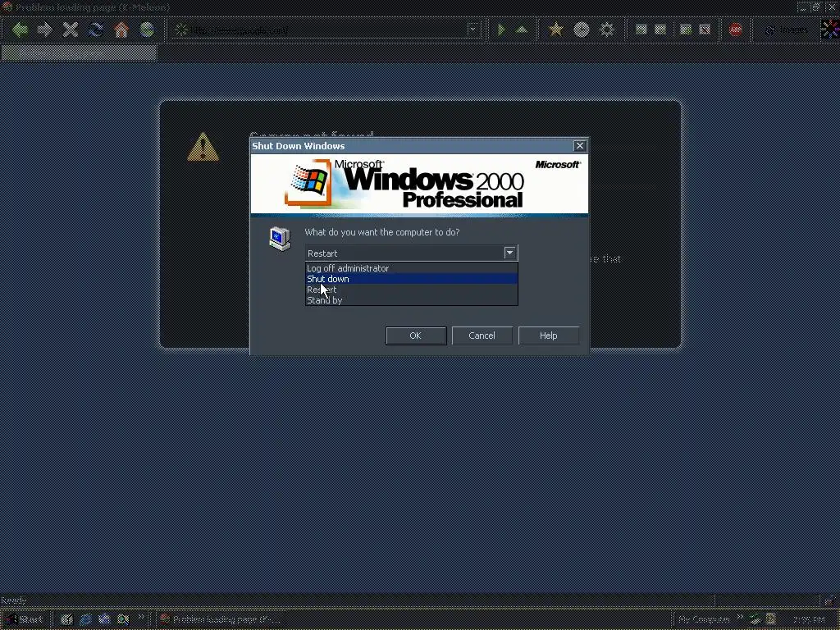Launch Outlook Express from quick launch
Screen dimensions: 840x630
tap(104, 619)
